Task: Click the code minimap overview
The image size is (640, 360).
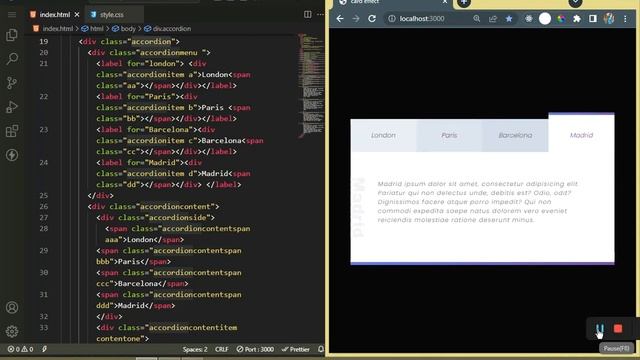Action: [x=312, y=86]
